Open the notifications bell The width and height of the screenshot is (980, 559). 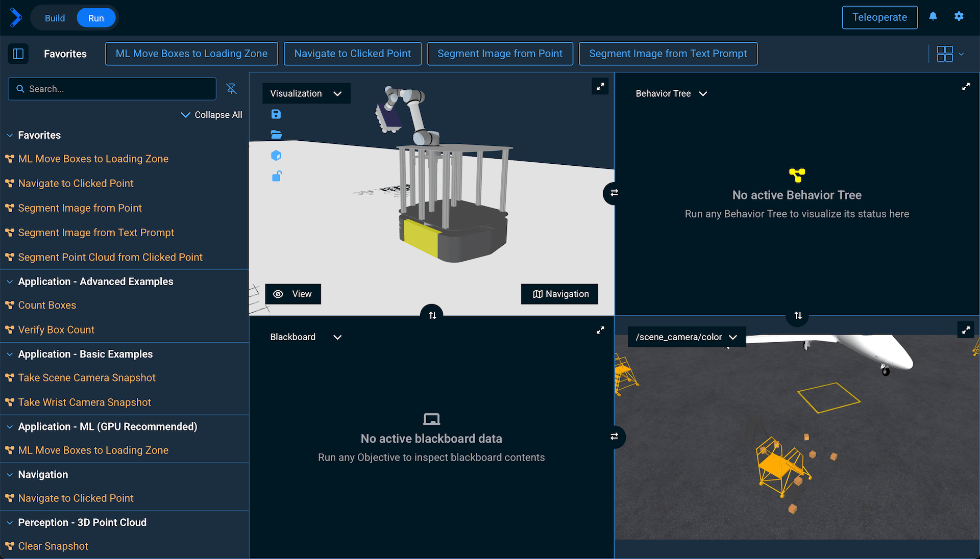pyautogui.click(x=933, y=17)
